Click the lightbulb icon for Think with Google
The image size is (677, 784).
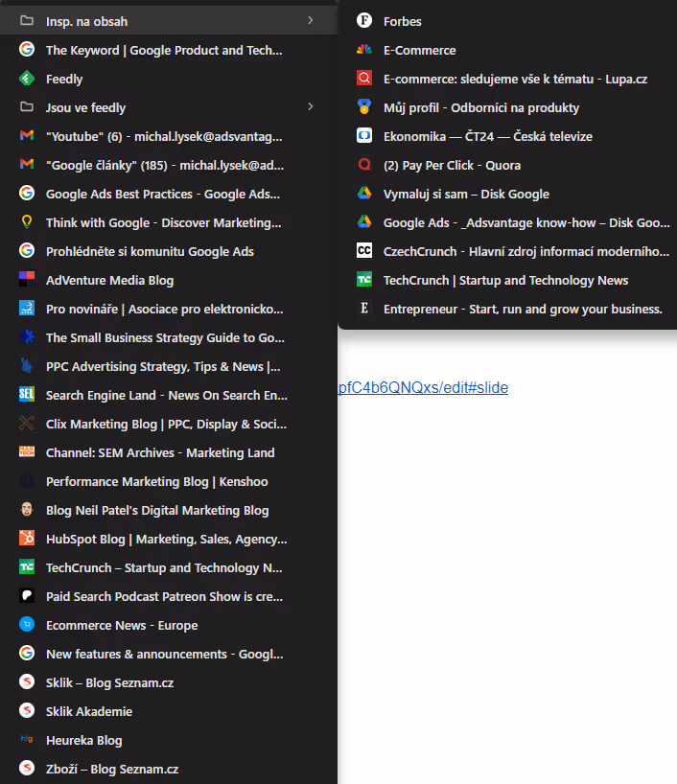coord(27,222)
